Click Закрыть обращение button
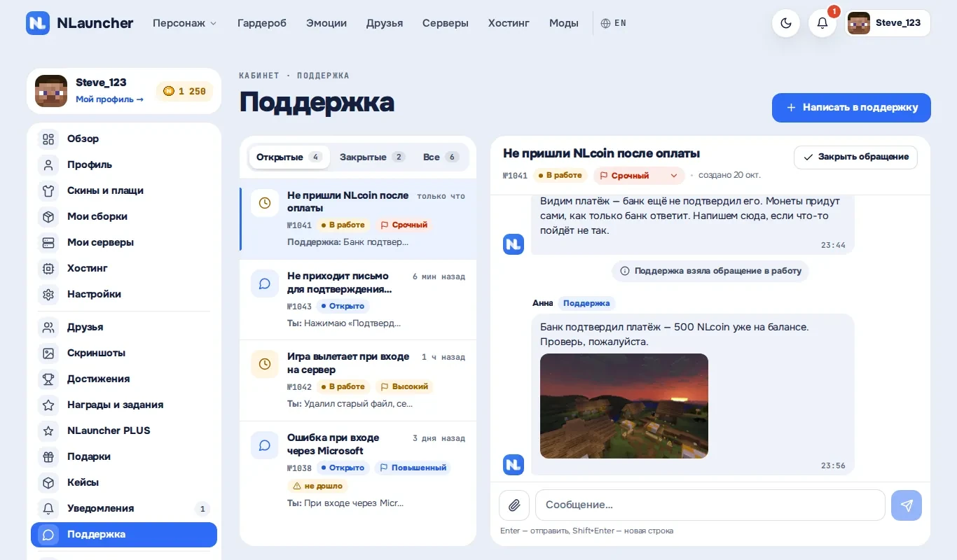Screen dimensions: 957x560 coord(855,157)
